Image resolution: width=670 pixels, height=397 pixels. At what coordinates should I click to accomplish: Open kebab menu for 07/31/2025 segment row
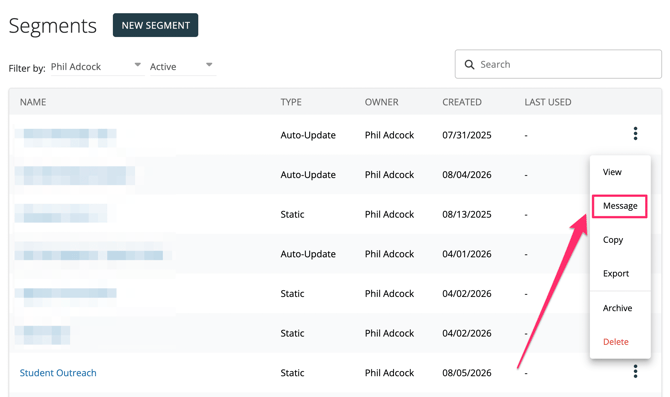click(x=635, y=133)
